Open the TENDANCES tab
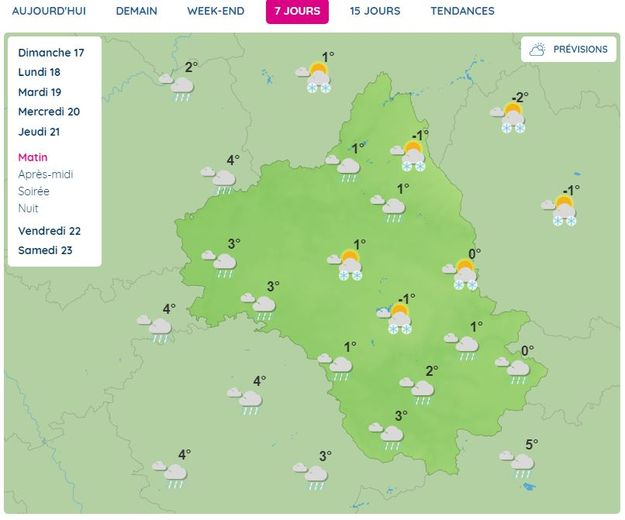Image resolution: width=625 pixels, height=520 pixels. 462,11
